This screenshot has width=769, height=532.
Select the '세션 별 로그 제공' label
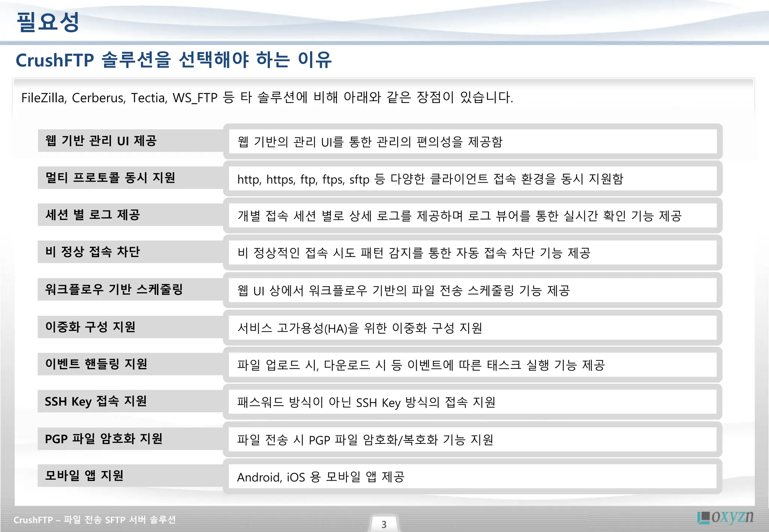pos(92,215)
